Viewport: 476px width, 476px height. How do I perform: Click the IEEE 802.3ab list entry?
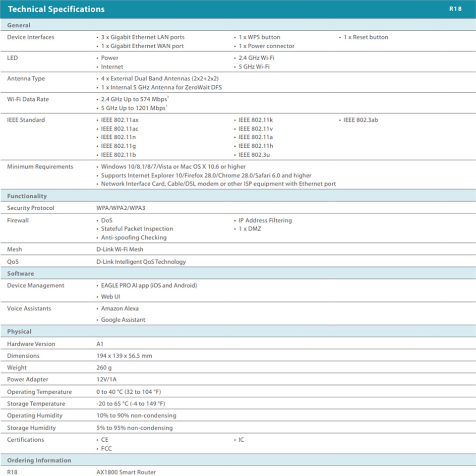click(360, 120)
